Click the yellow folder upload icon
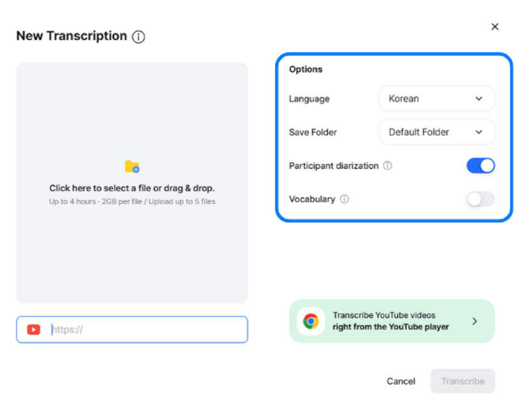Image resolution: width=519 pixels, height=420 pixels. (132, 167)
